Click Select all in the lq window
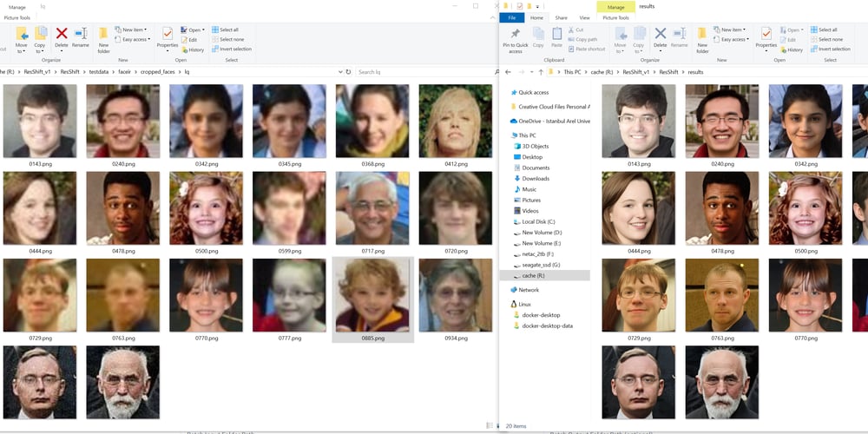This screenshot has width=868, height=434. (225, 30)
